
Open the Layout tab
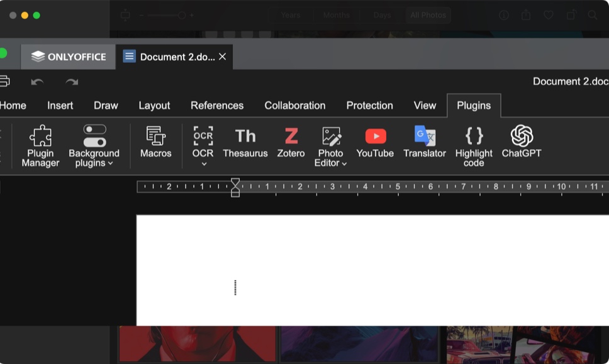coord(154,106)
